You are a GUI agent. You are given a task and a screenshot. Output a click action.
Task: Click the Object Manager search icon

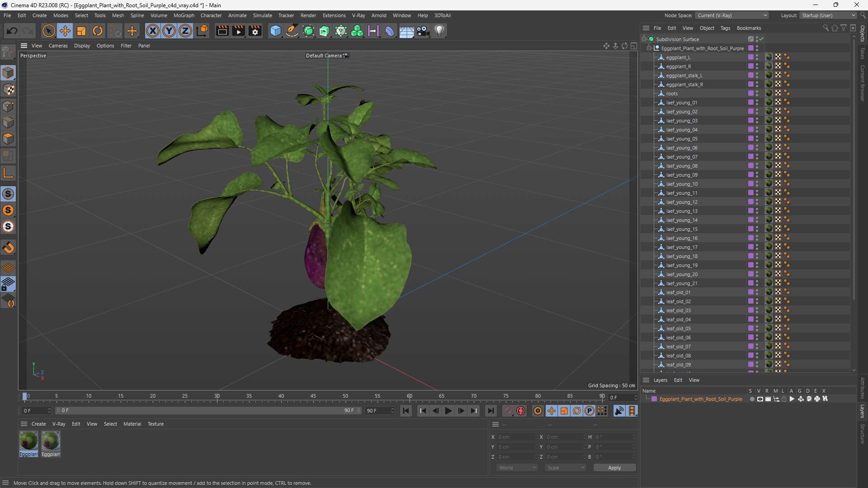point(826,28)
